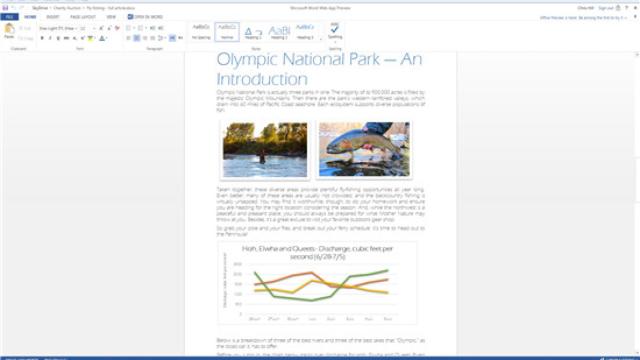Screen dimensions: 640x360
Task: Expand the Styles gallery
Action: [x=321, y=38]
